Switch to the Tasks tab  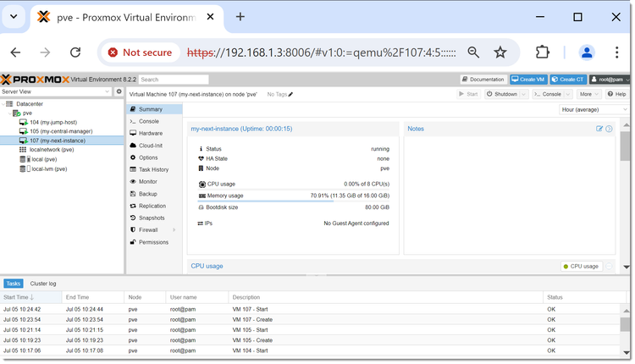[x=13, y=284]
